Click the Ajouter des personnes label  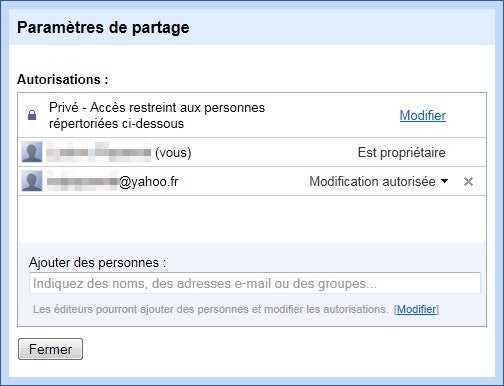97,263
